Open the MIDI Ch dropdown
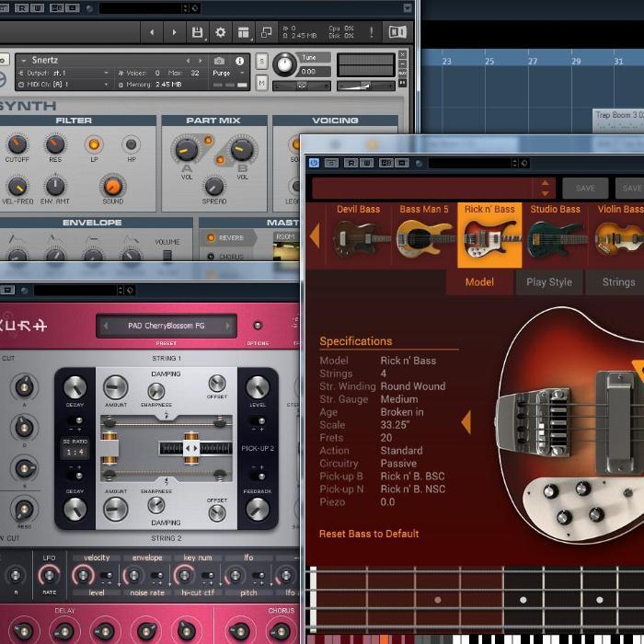The height and width of the screenshot is (644, 644). [65, 85]
